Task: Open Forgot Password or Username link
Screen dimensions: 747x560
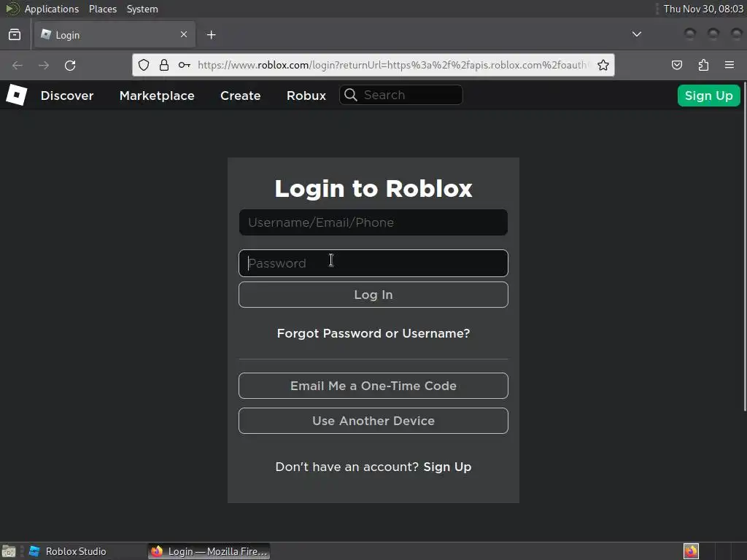Action: (x=373, y=333)
